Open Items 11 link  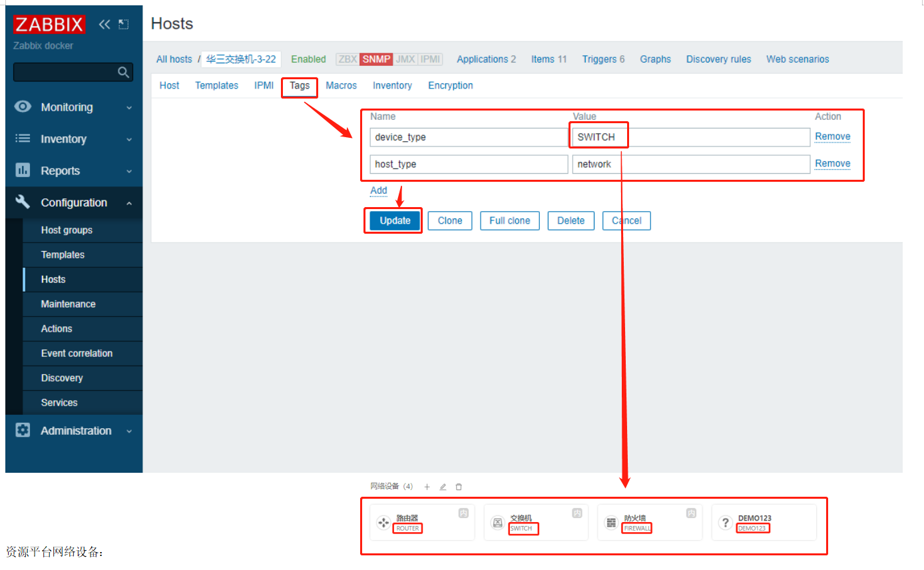coord(549,59)
